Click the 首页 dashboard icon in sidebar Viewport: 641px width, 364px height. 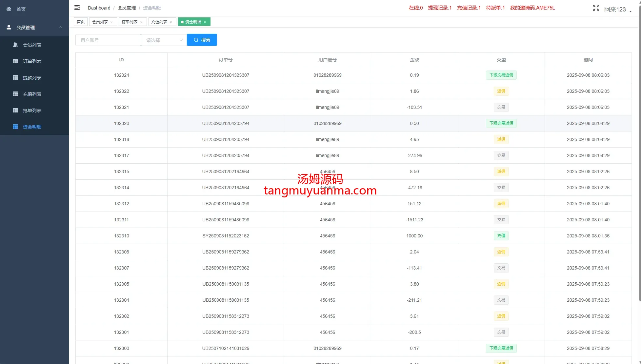(x=9, y=9)
